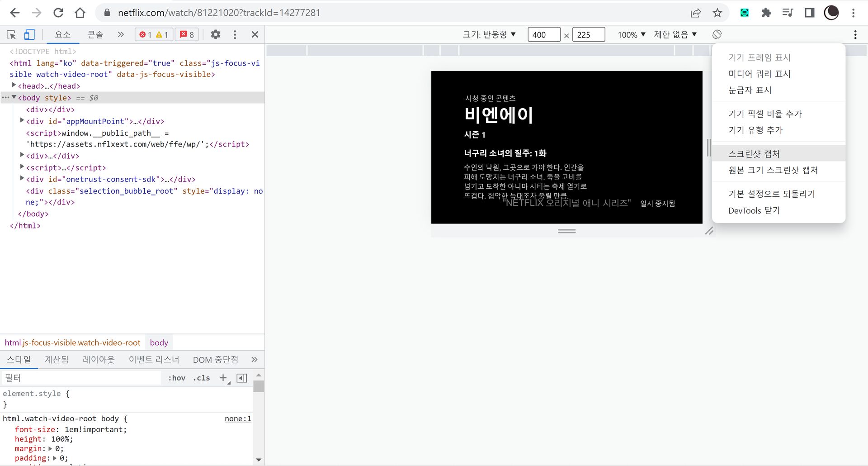Switch to the 계산됨 pane tab
The width and height of the screenshot is (868, 466).
(x=57, y=359)
